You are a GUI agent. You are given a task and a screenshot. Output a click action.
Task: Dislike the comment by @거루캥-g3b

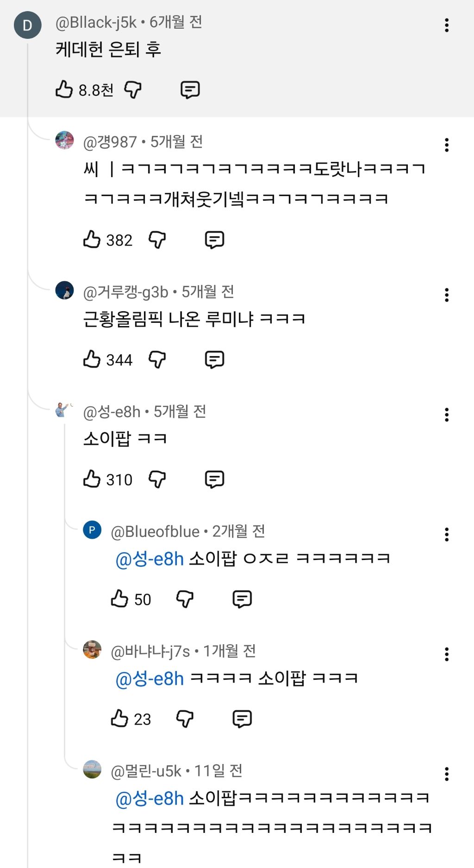point(157,359)
